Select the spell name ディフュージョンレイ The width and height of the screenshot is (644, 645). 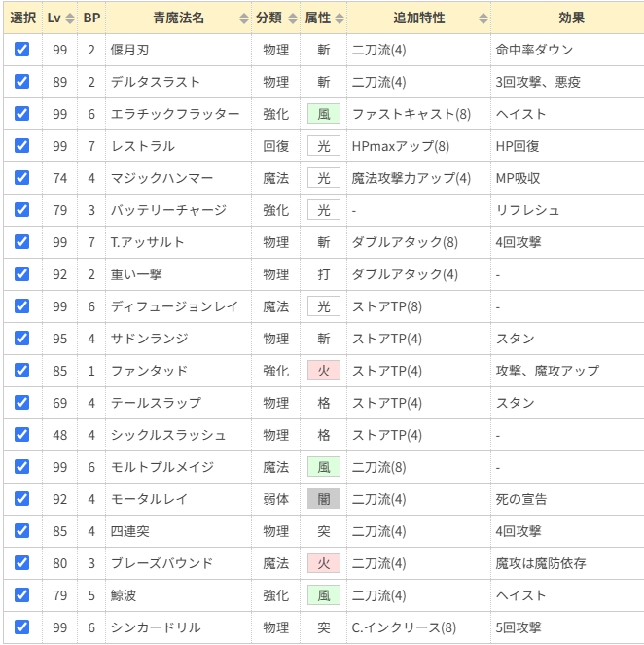pyautogui.click(x=174, y=306)
